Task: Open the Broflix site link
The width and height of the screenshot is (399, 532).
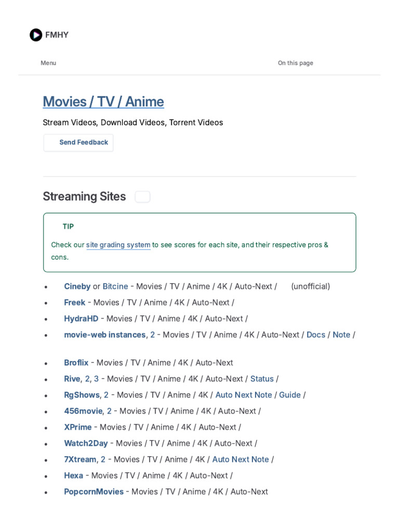Action: (76, 363)
